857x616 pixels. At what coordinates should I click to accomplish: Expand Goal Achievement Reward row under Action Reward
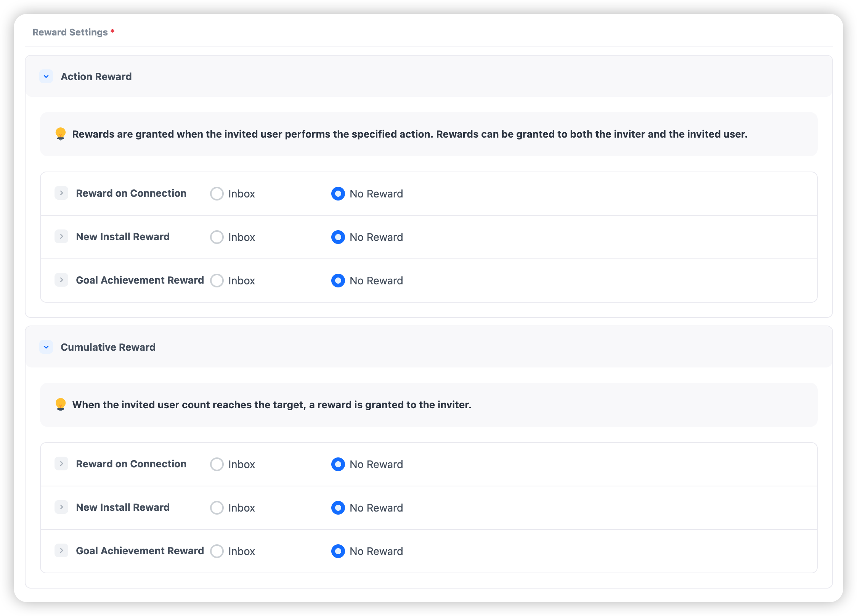tap(61, 280)
